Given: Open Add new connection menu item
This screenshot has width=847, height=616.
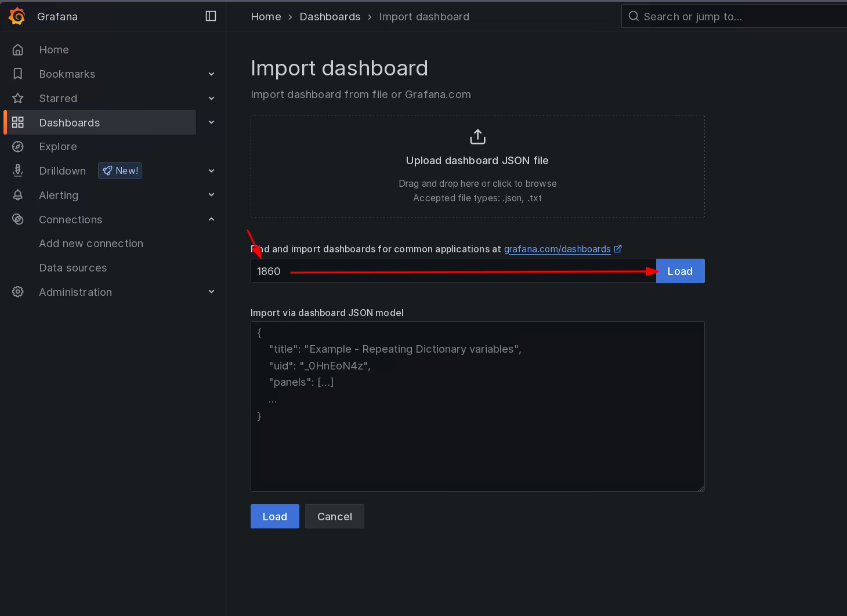Looking at the screenshot, I should (x=91, y=244).
